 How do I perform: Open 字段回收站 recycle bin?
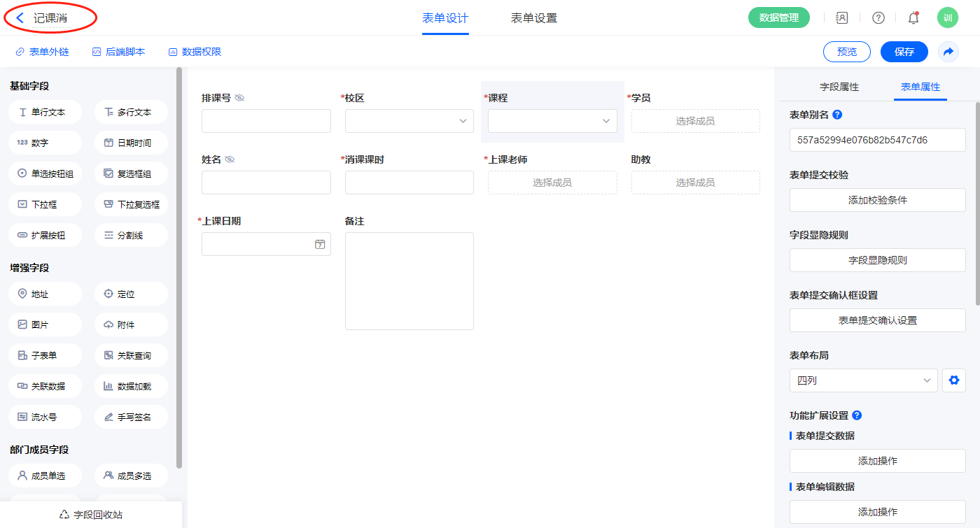(x=91, y=515)
